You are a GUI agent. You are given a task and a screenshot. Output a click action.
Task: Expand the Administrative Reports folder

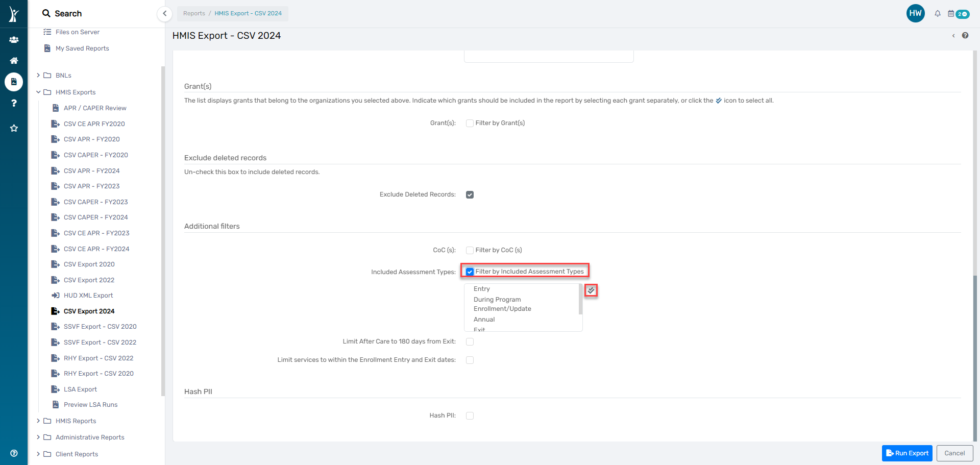pyautogui.click(x=38, y=437)
